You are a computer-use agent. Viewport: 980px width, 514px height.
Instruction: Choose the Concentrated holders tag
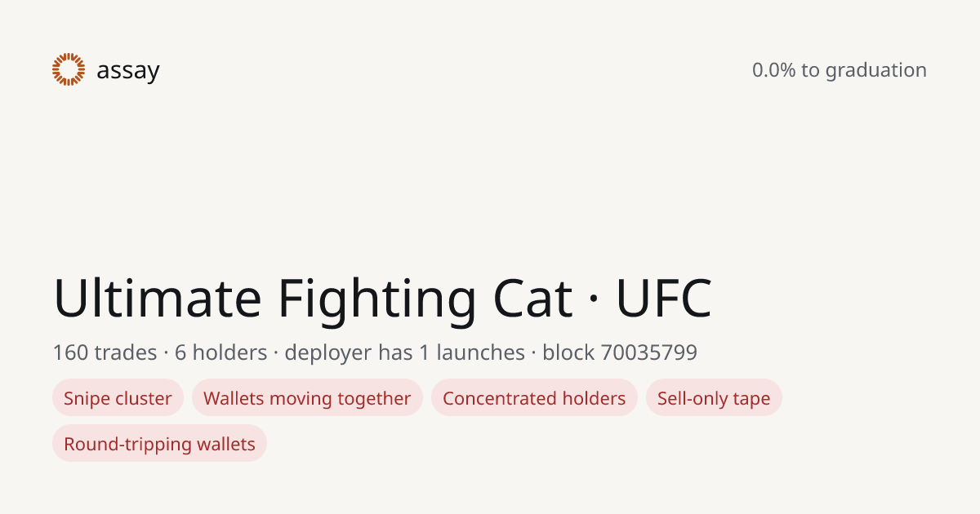click(x=534, y=398)
